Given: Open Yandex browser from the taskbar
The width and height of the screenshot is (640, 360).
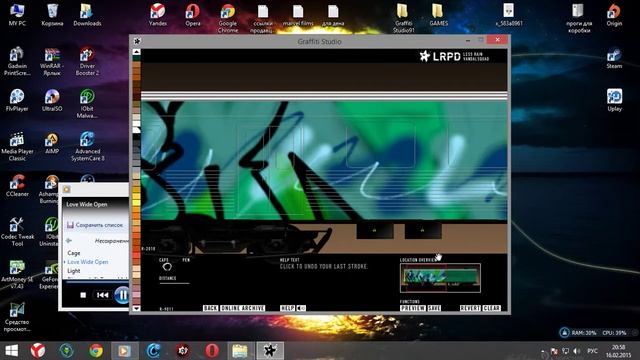Looking at the screenshot, I should (x=38, y=351).
